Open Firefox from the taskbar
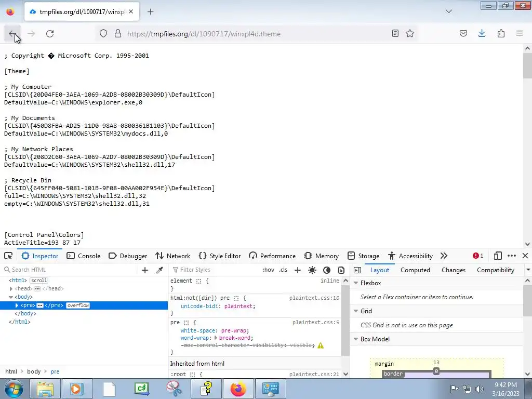532x399 pixels. tap(238, 389)
